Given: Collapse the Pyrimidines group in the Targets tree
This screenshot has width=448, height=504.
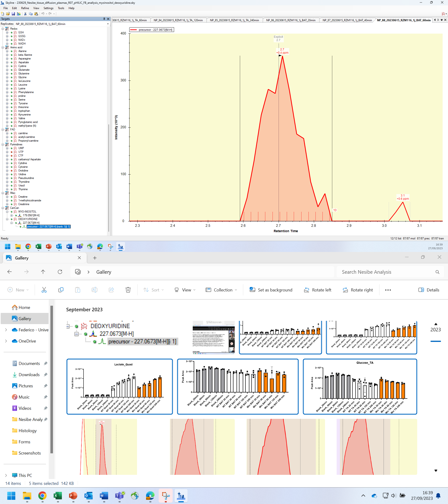Looking at the screenshot, I should [x=3, y=144].
